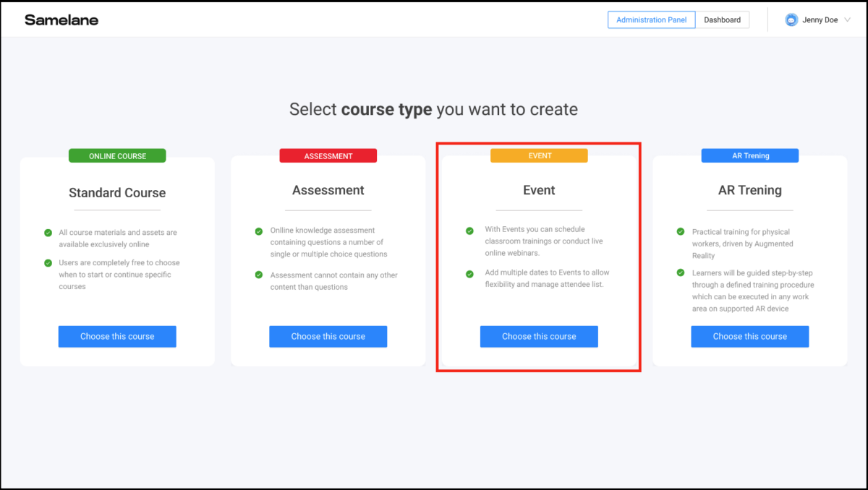Click the checkmark next to webinar scheduling bullet
Viewport: 868px width, 490px height.
point(469,229)
